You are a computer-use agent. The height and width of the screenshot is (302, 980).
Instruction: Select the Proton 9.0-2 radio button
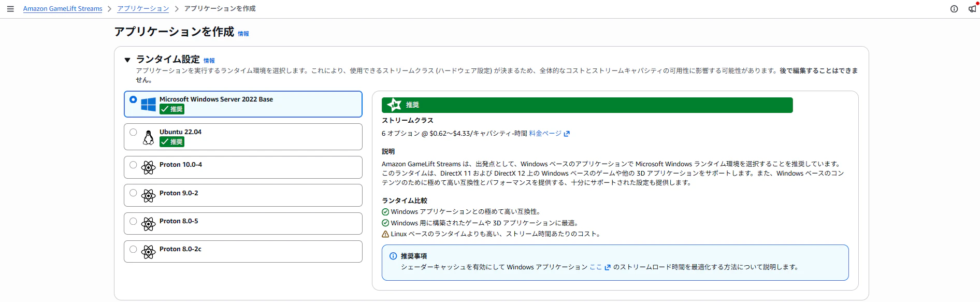click(133, 193)
